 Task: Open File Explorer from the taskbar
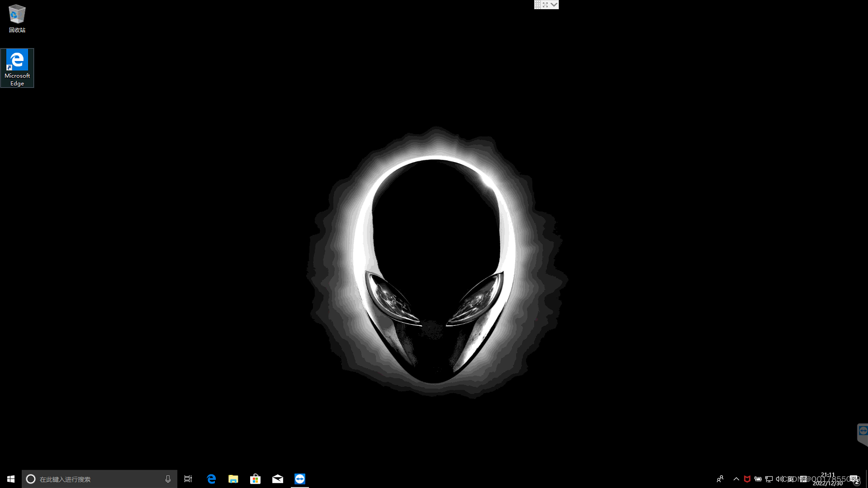[x=233, y=479]
